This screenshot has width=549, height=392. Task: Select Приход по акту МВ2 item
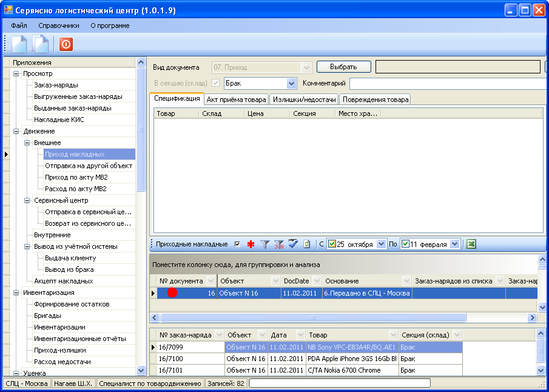(x=76, y=177)
